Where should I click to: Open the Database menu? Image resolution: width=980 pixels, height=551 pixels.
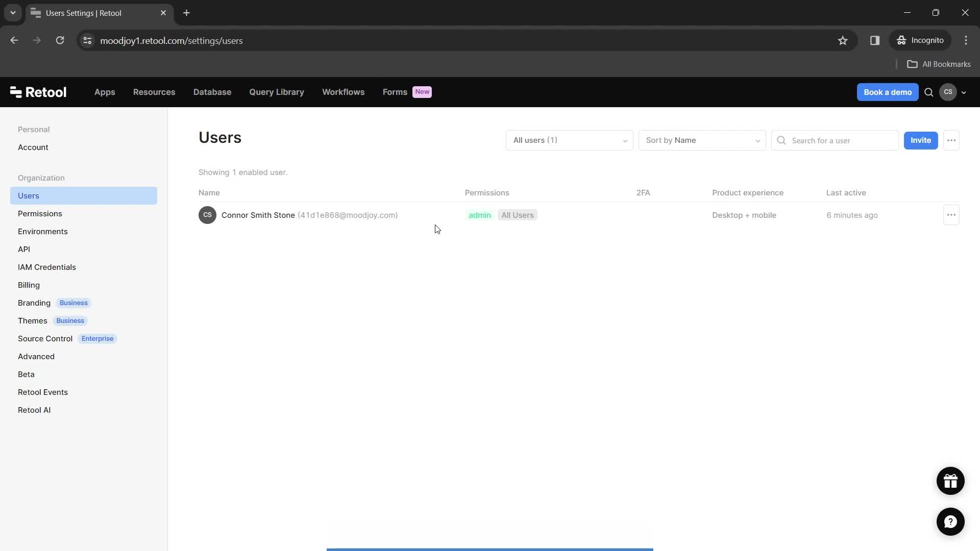(212, 91)
